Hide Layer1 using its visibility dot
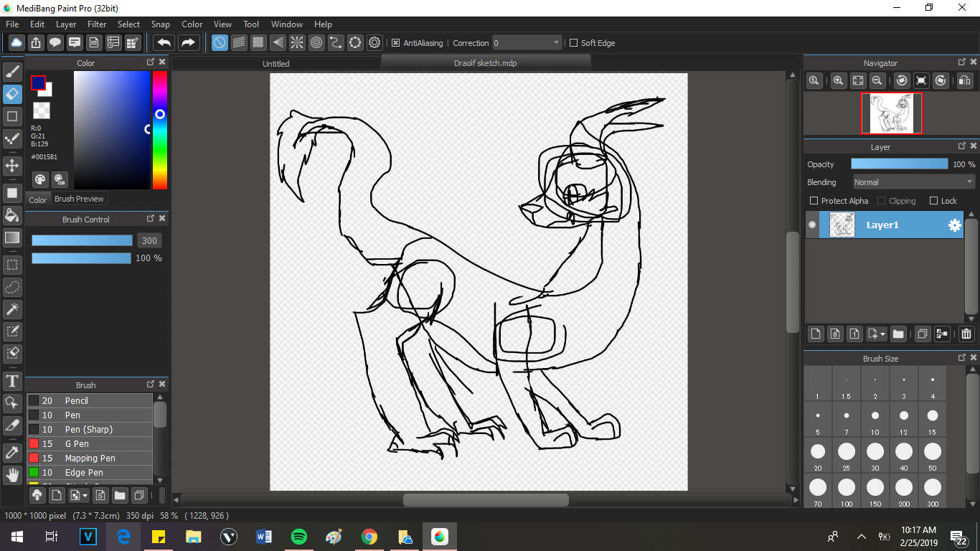This screenshot has width=980, height=551. (x=812, y=225)
